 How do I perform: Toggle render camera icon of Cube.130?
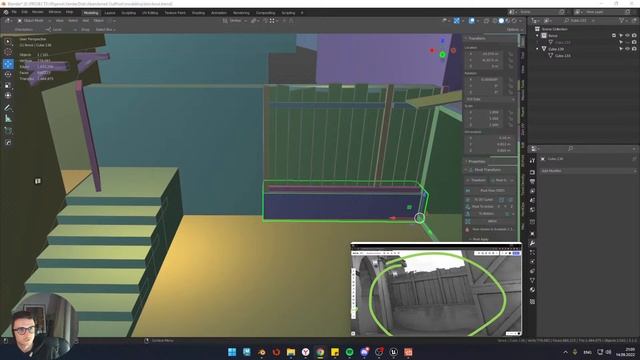(634, 49)
